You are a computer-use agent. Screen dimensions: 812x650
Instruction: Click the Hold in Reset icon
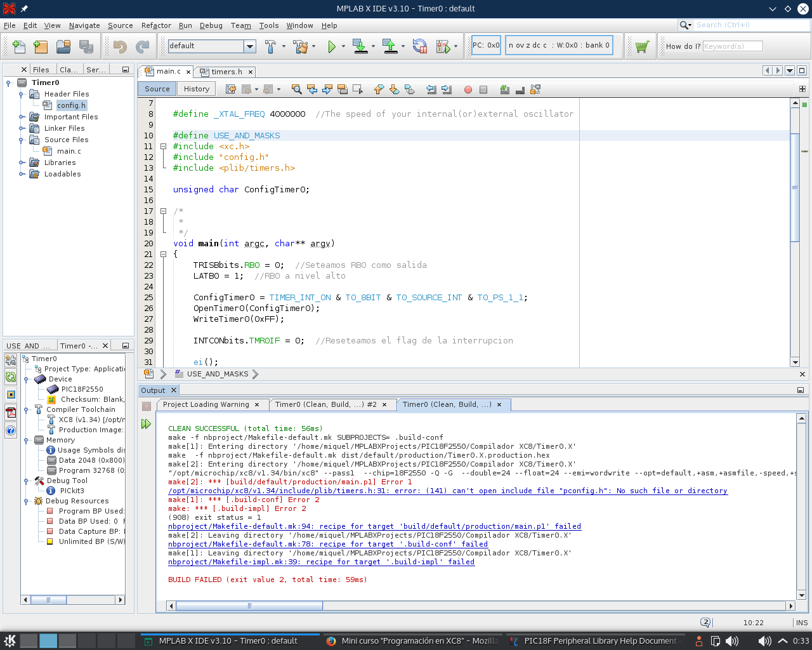(x=419, y=46)
